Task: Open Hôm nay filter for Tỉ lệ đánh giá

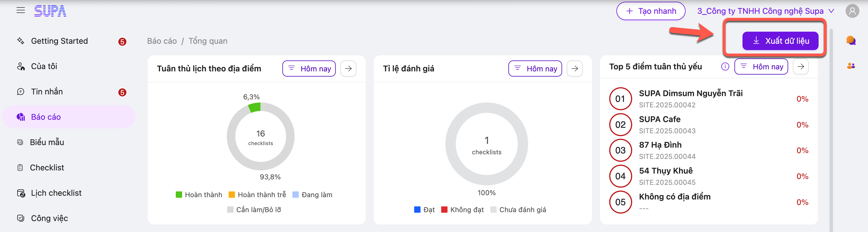Action: tap(535, 69)
